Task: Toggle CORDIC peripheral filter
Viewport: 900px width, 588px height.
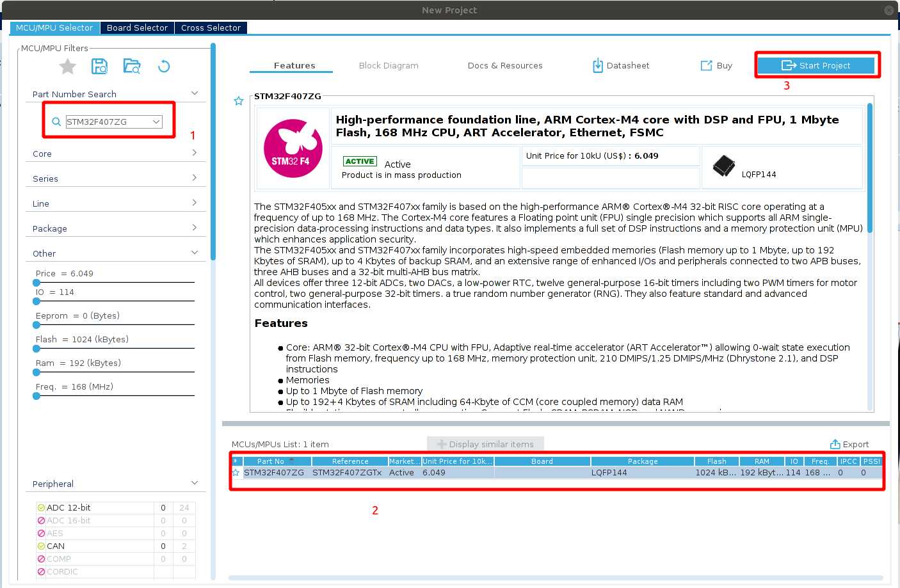Action: click(41, 571)
